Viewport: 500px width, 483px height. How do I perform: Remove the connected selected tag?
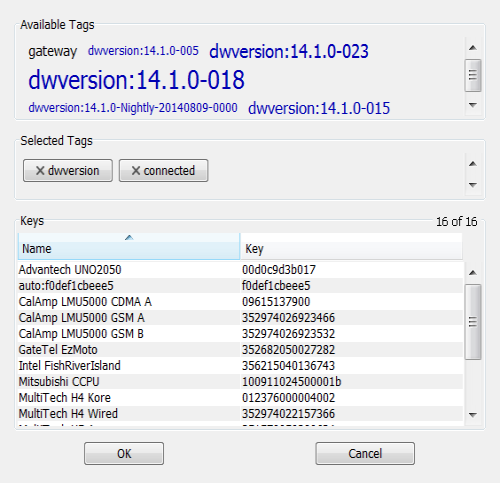pyautogui.click(x=163, y=171)
